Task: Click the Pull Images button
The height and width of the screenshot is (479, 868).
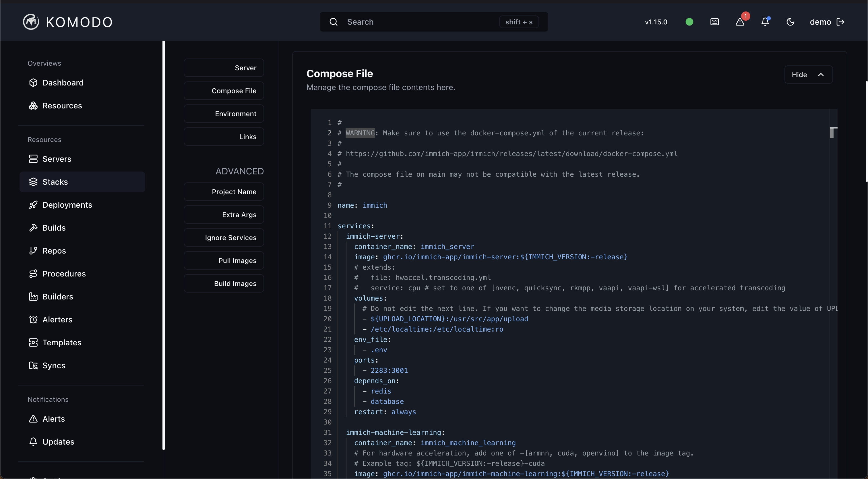Action: [x=223, y=260]
